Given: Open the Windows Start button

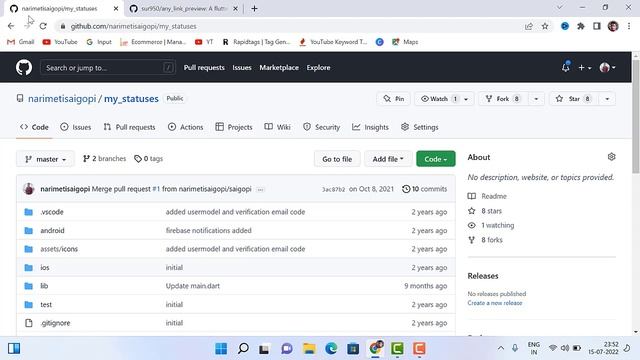Looking at the screenshot, I should coord(221,349).
